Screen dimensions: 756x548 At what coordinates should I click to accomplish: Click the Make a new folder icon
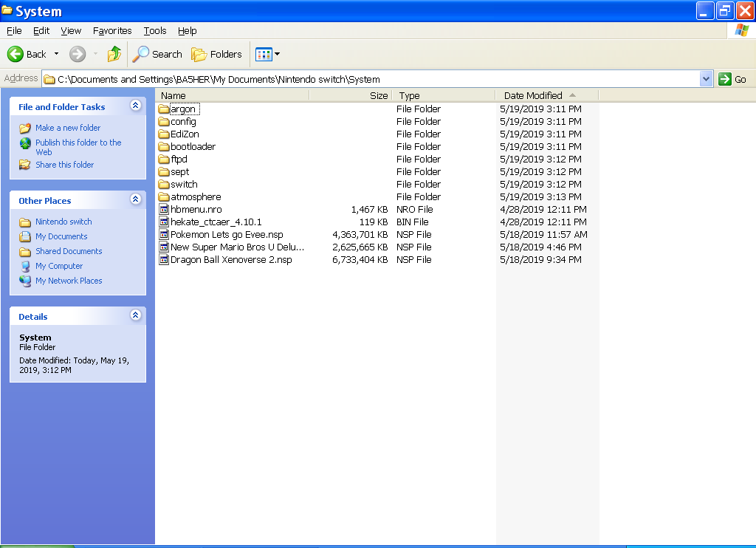tap(25, 128)
